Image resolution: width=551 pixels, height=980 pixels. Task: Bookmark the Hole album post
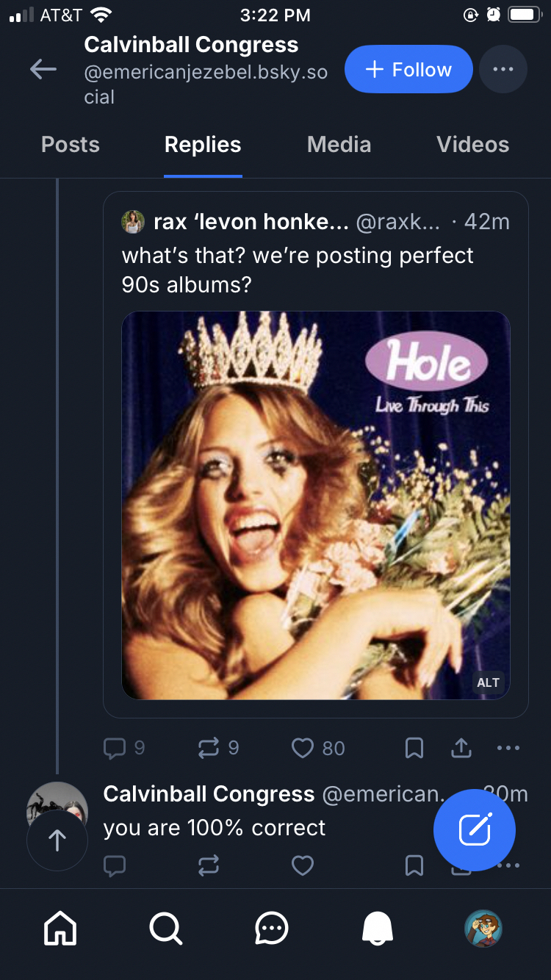coord(414,748)
